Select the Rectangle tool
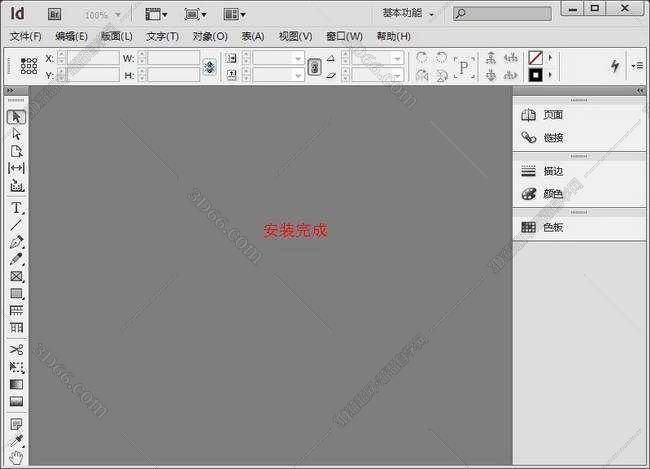 pos(16,294)
